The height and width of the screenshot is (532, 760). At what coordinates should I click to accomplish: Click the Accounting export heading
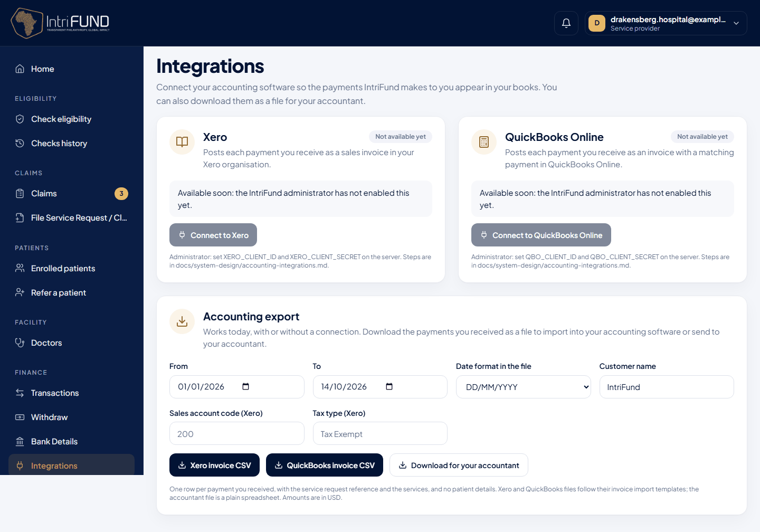251,317
